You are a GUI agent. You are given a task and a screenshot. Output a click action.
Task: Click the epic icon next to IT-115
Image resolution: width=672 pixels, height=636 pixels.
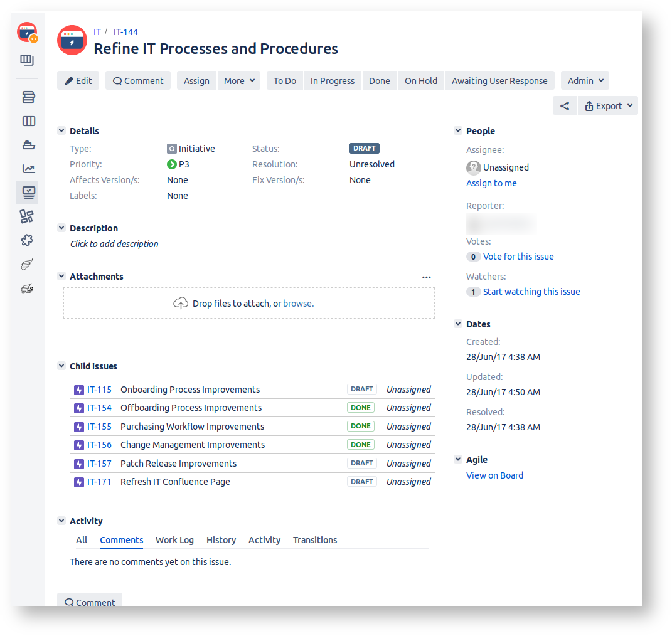pyautogui.click(x=79, y=390)
